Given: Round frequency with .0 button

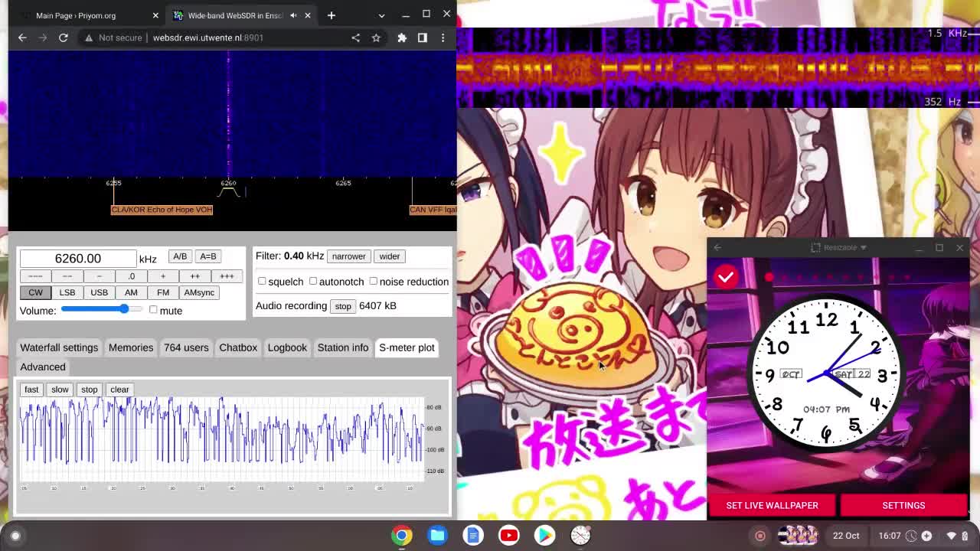Looking at the screenshot, I should [131, 276].
